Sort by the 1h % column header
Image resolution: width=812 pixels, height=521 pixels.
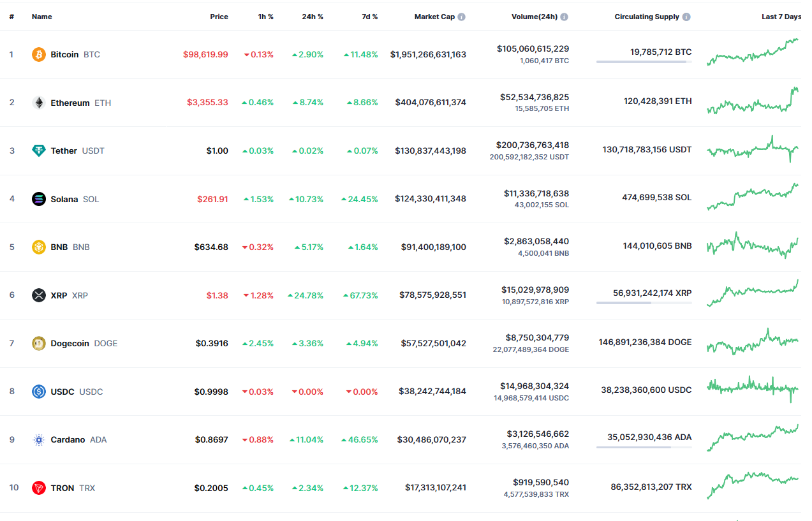(x=265, y=17)
